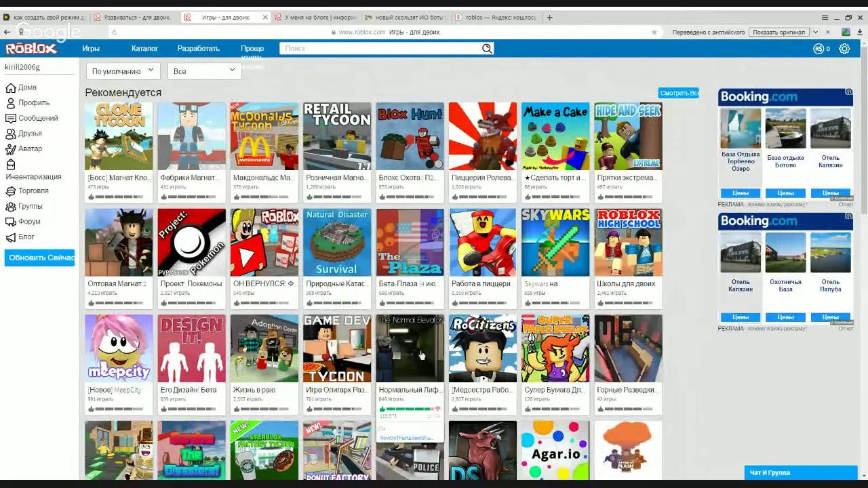868x488 pixels.
Task: Click the 'Обновить Сейчас' button
Action: pos(39,258)
